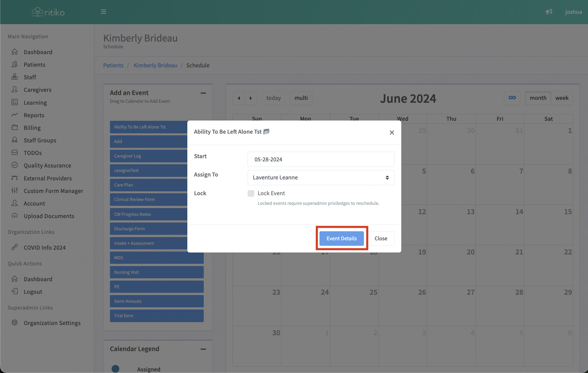Image resolution: width=588 pixels, height=373 pixels.
Task: Click the infinity recurring icon button
Action: [x=512, y=98]
